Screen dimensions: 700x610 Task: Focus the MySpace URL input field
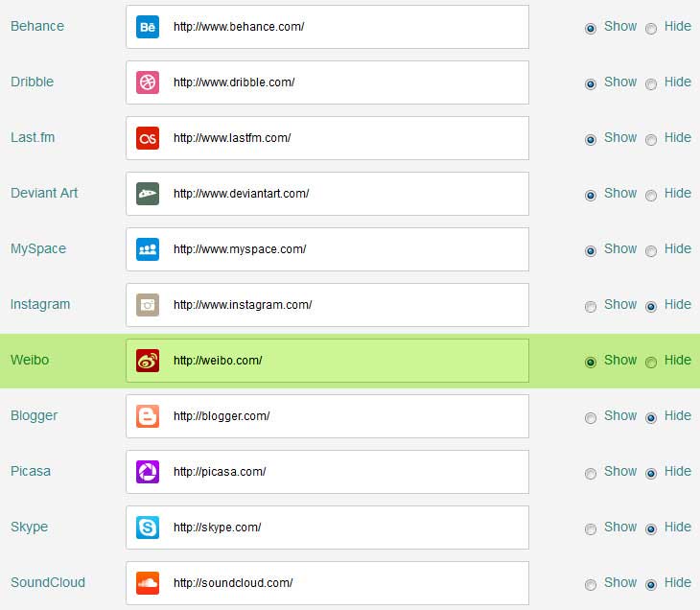pos(327,249)
